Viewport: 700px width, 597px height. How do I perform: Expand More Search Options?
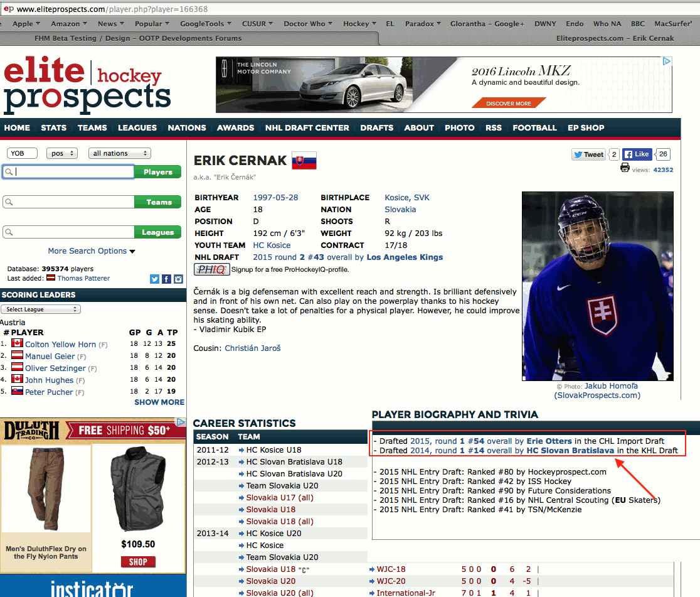point(92,251)
